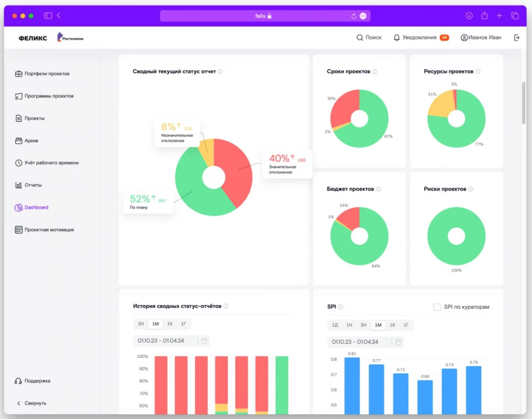This screenshot has height=419, width=532.
Task: Open calendar picker for status history dates
Action: [x=204, y=341]
